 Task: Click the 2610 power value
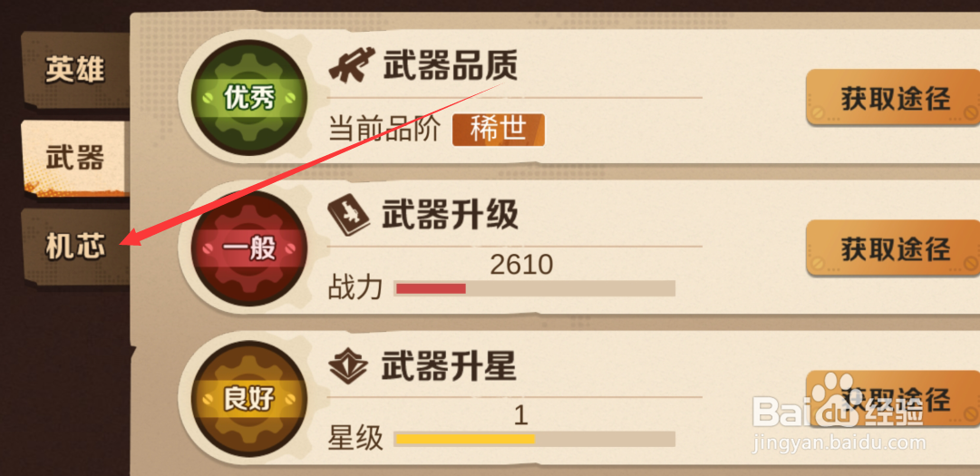521,266
